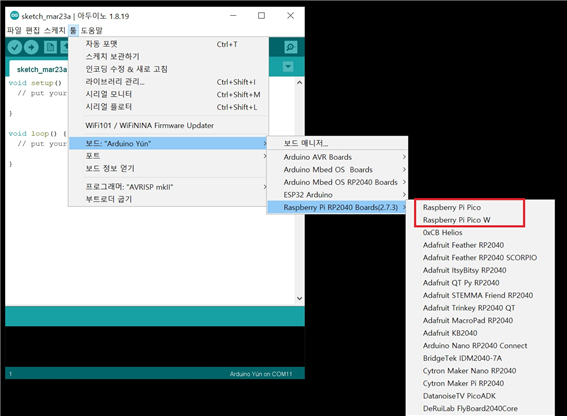The image size is (567, 420).
Task: Expand Arduino AVR Boards submenu
Action: click(337, 157)
